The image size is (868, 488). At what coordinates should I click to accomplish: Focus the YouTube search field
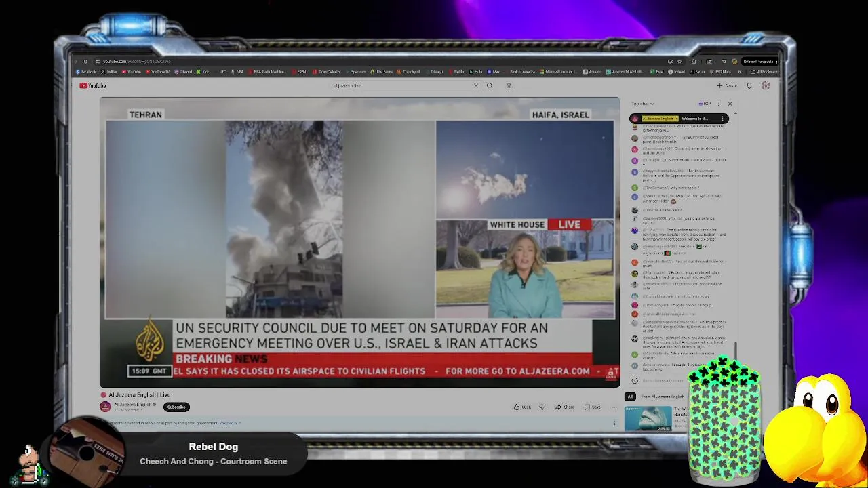[400, 85]
